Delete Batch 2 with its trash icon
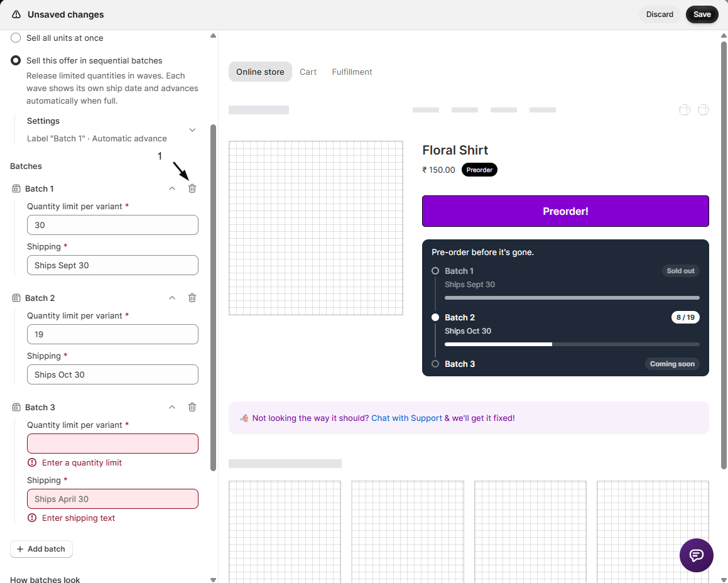Screen dimensions: 728x583 tap(192, 298)
